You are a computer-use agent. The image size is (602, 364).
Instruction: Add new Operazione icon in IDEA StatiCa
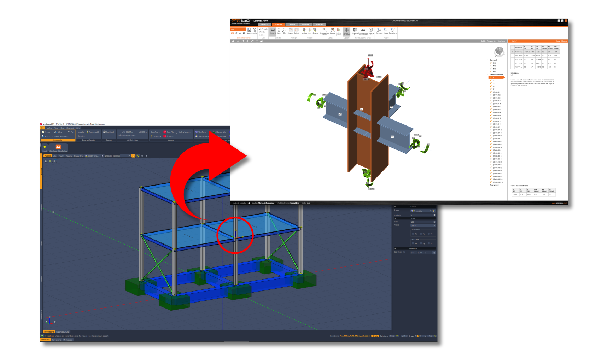(x=393, y=30)
